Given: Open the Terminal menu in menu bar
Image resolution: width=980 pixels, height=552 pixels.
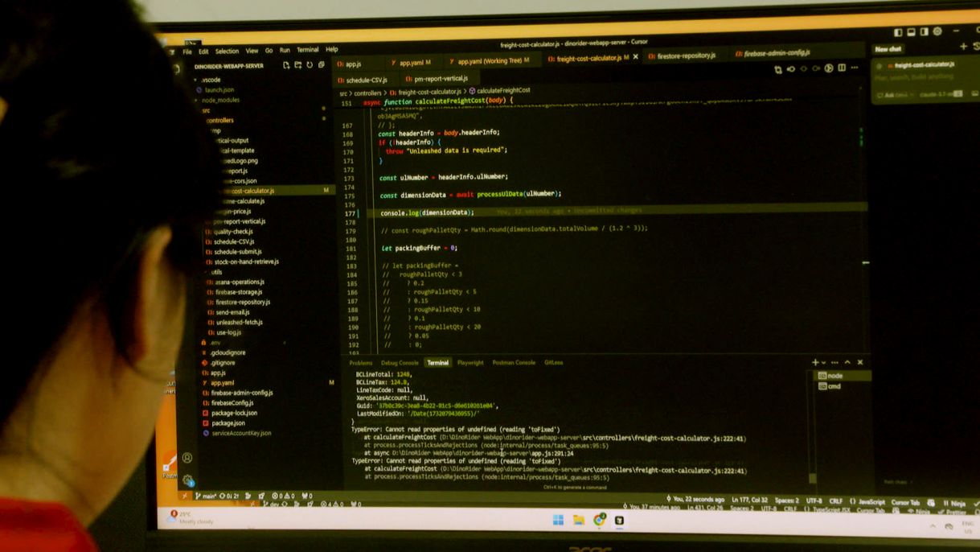Looking at the screenshot, I should tap(308, 50).
